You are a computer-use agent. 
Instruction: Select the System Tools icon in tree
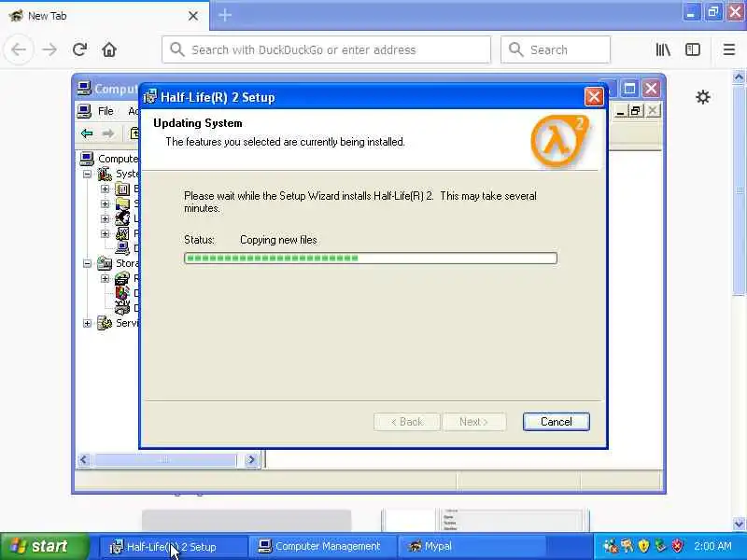105,174
